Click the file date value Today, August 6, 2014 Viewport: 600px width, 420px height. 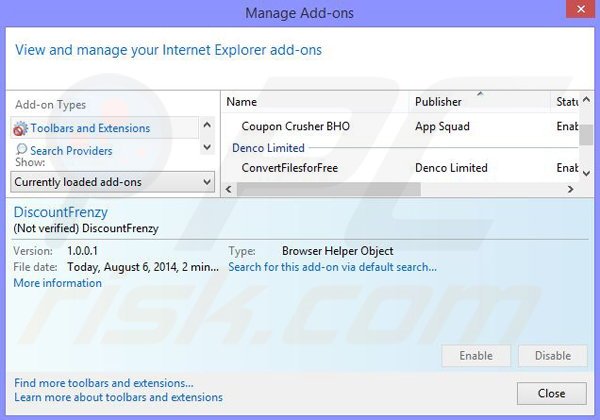click(x=143, y=267)
